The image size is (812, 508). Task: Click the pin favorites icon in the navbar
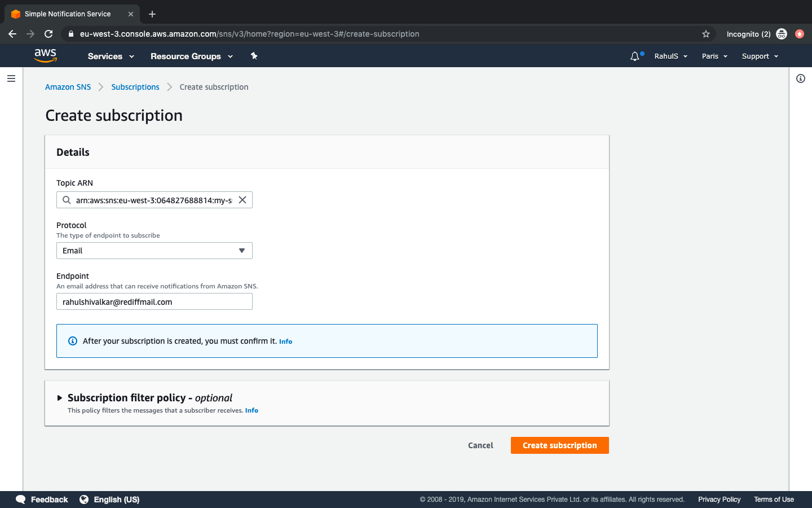(x=254, y=56)
